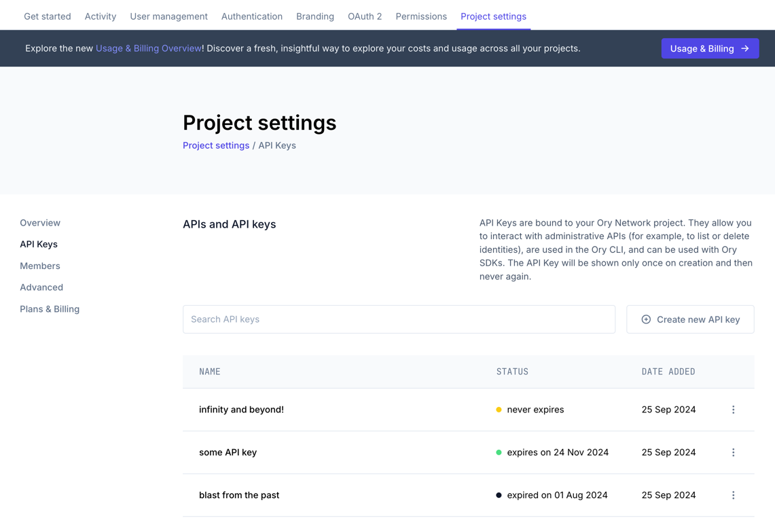
Task: Open options menu for "infinity and beyond!" key
Action: (733, 410)
